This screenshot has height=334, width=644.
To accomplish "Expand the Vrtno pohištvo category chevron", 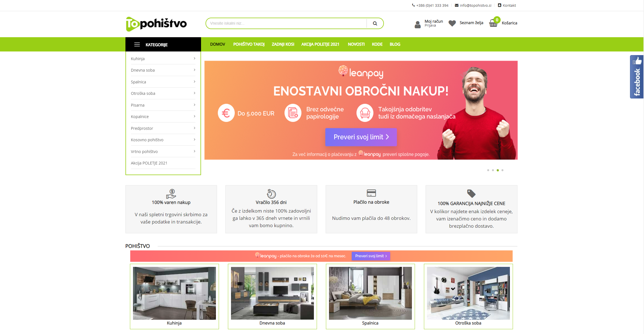I will [194, 151].
